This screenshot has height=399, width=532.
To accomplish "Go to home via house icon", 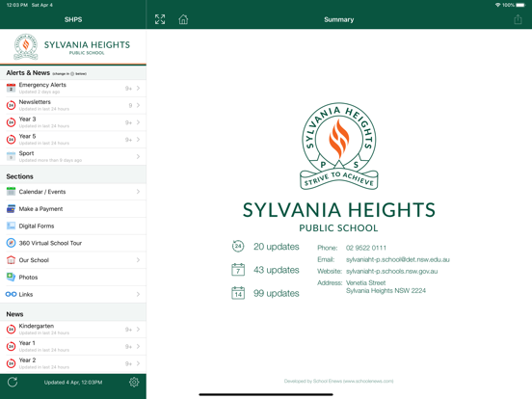I will point(183,19).
